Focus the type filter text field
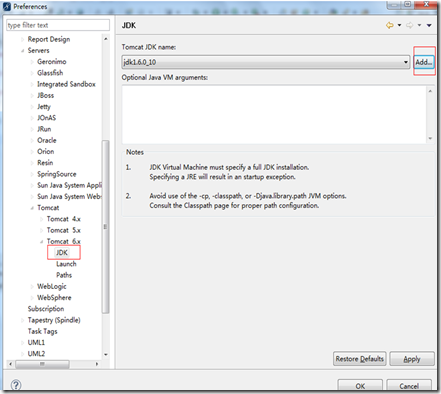Image resolution: width=441 pixels, height=394 pixels. (x=58, y=25)
